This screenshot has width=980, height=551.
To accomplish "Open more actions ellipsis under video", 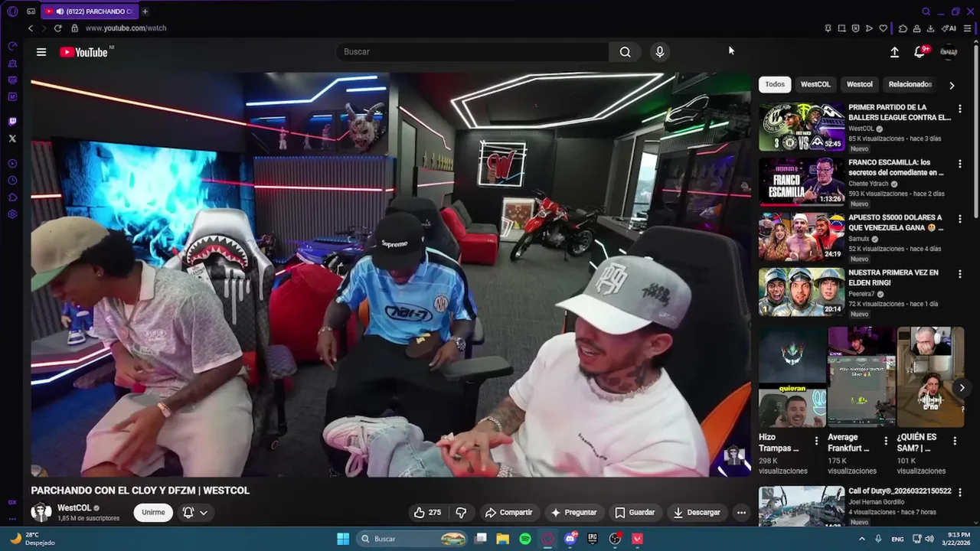I will coord(741,513).
